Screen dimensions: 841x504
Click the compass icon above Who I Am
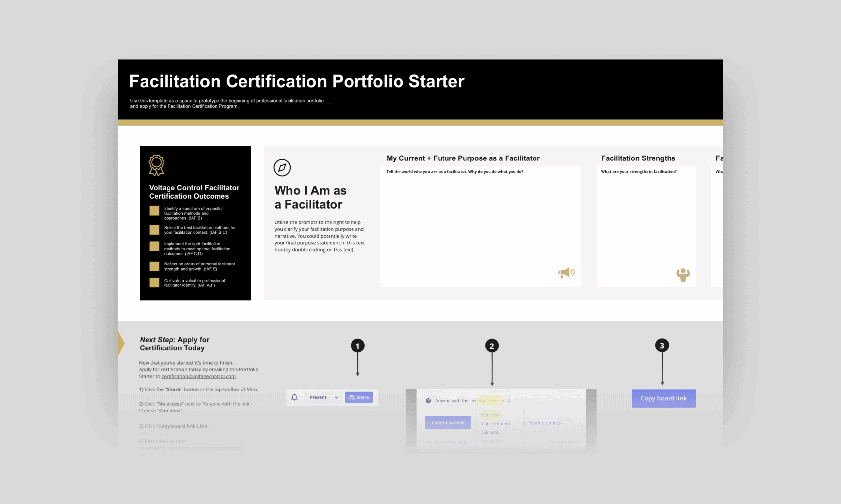282,167
